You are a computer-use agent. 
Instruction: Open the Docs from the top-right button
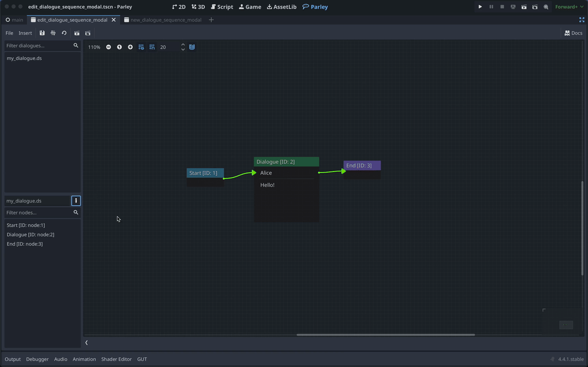pos(572,33)
